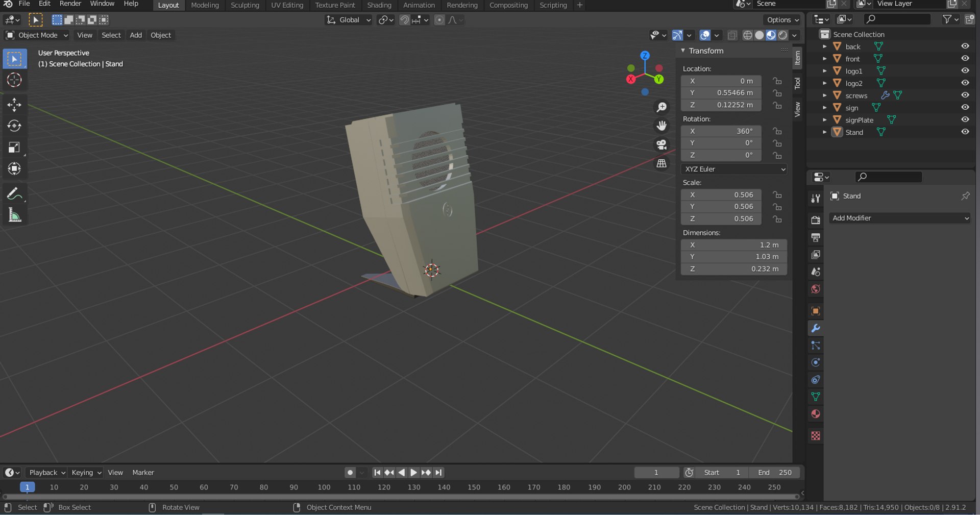Select the Move tool in the toolbar
The width and height of the screenshot is (980, 515).
tap(14, 105)
